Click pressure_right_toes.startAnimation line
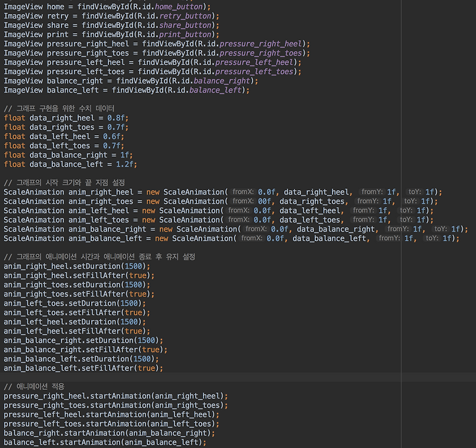Image resolution: width=476 pixels, height=448 pixels. [116, 405]
